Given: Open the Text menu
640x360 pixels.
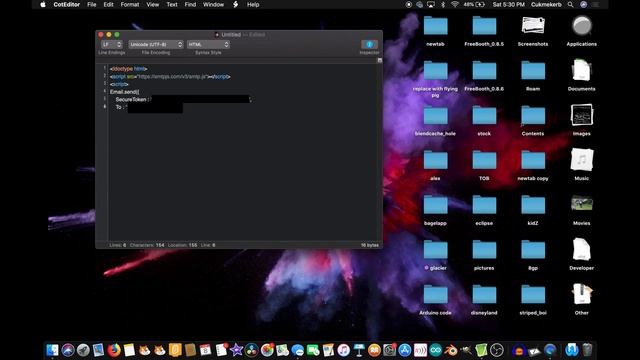Looking at the screenshot, I should (172, 4).
